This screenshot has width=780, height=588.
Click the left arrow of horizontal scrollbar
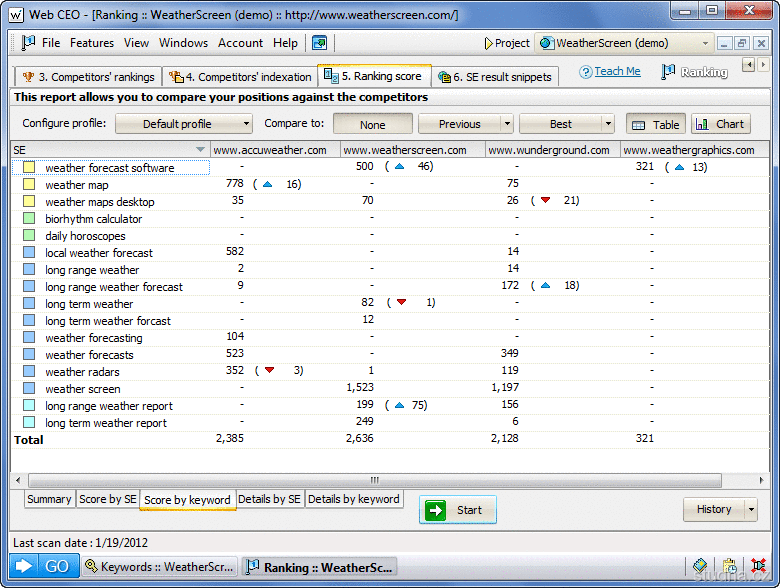pyautogui.click(x=18, y=481)
